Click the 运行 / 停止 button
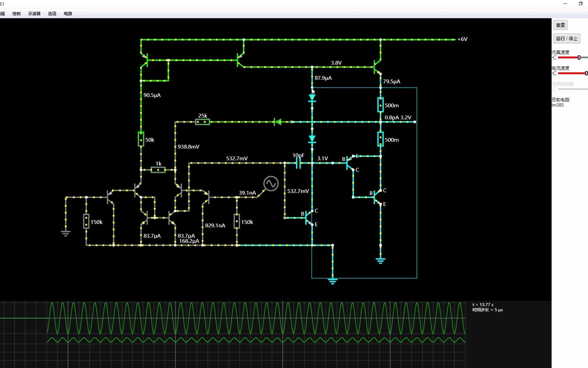The width and height of the screenshot is (588, 368). (x=567, y=39)
